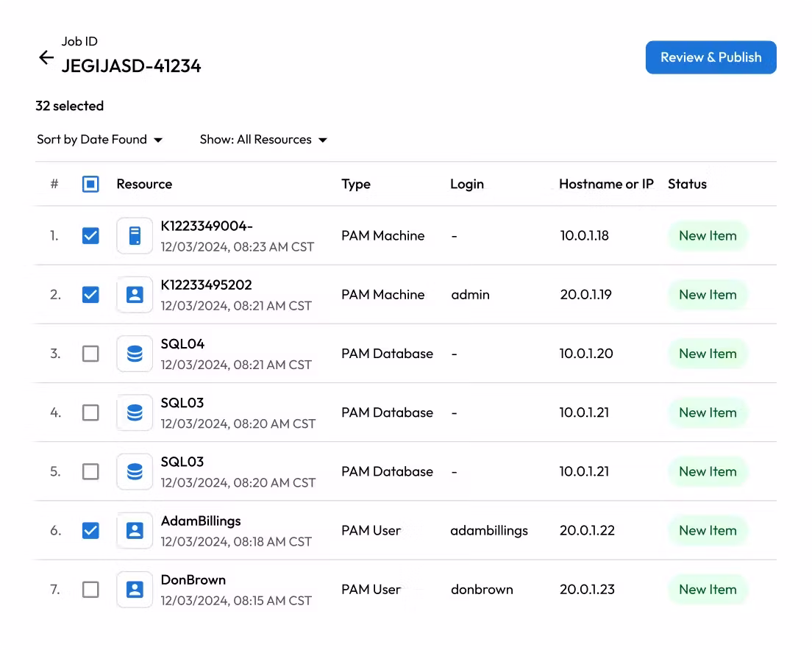The height and width of the screenshot is (650, 812).
Task: Open the Sort by Date Found dropdown
Action: pos(99,140)
